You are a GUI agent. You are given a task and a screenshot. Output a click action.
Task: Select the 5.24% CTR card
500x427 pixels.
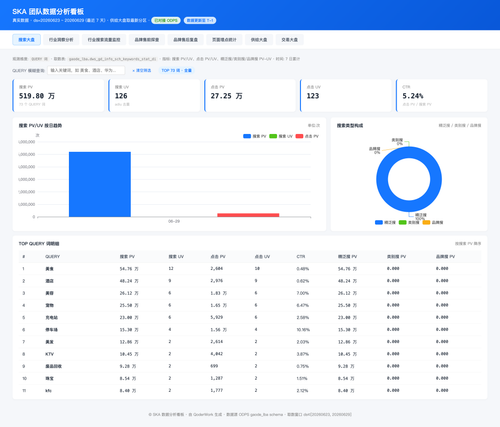(x=442, y=95)
